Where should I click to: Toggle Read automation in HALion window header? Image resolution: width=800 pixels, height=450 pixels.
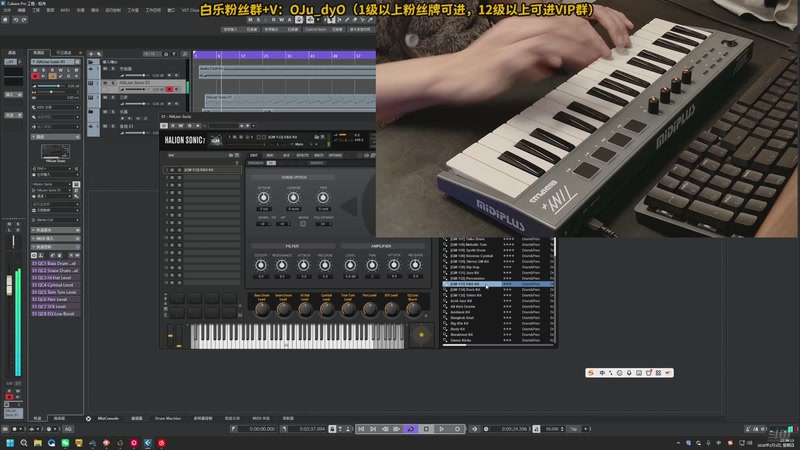coord(173,126)
